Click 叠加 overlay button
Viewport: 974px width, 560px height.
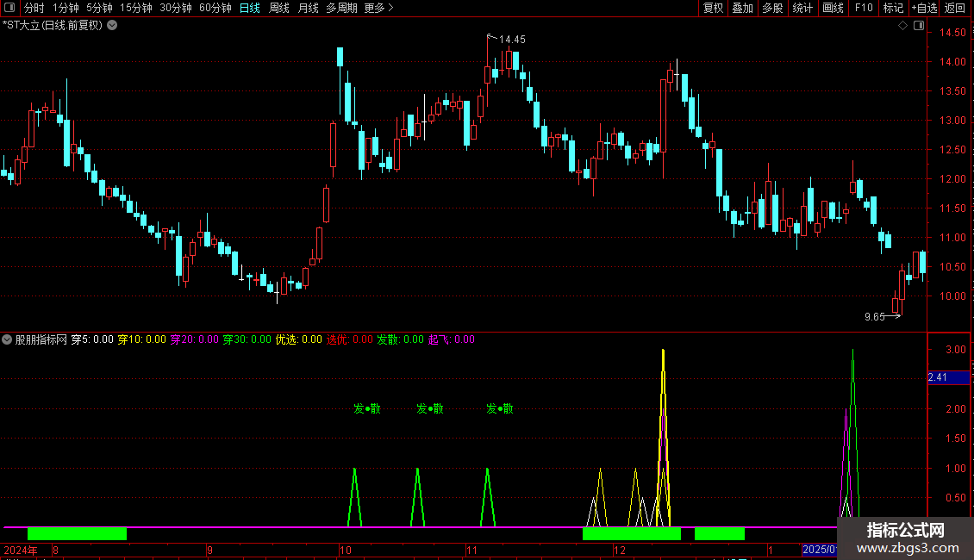click(x=743, y=8)
